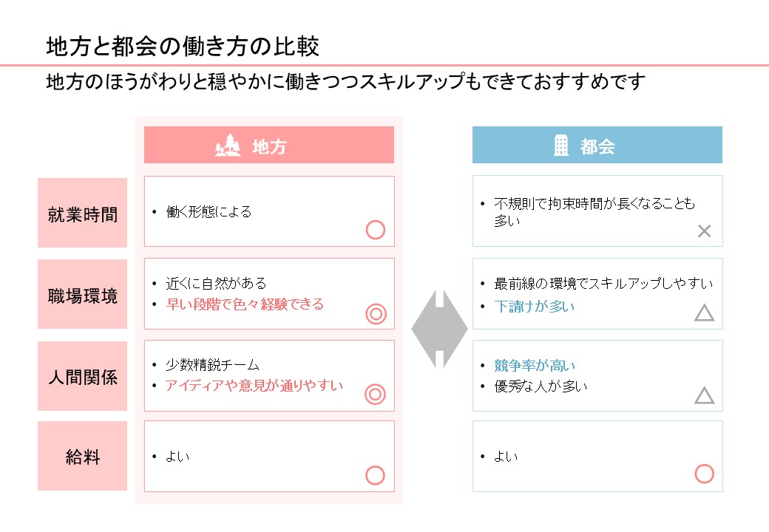Click the subtitle text beginning 地方のほうがわりと
The width and height of the screenshot is (769, 532).
tap(346, 81)
